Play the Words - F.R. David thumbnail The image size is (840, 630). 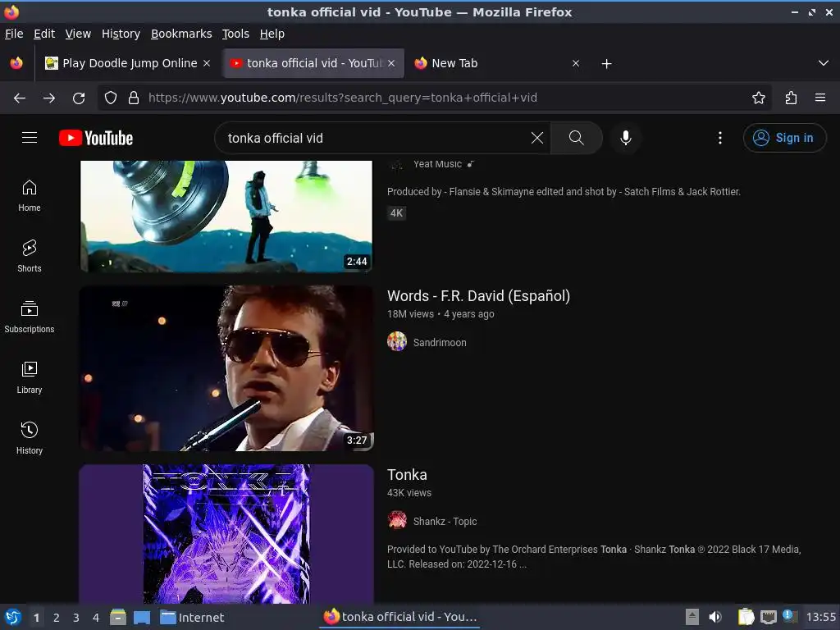point(226,368)
